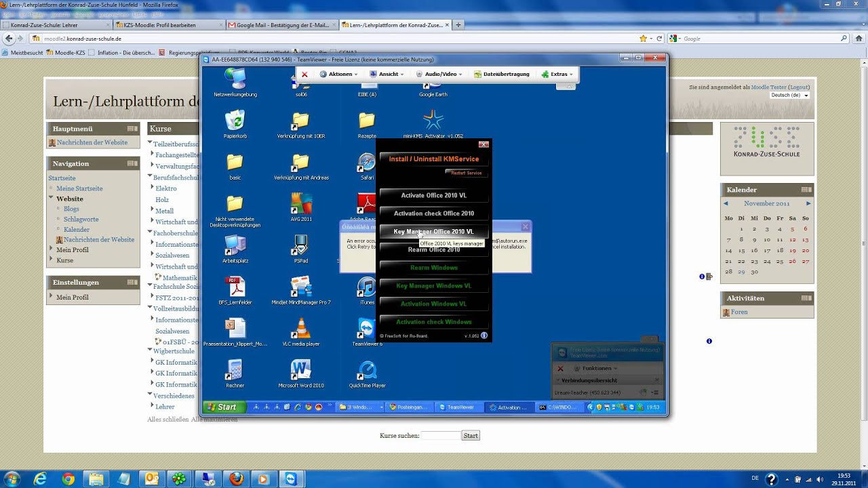Click 'Nachrichten der Website' in Hauptmenü

(92, 142)
